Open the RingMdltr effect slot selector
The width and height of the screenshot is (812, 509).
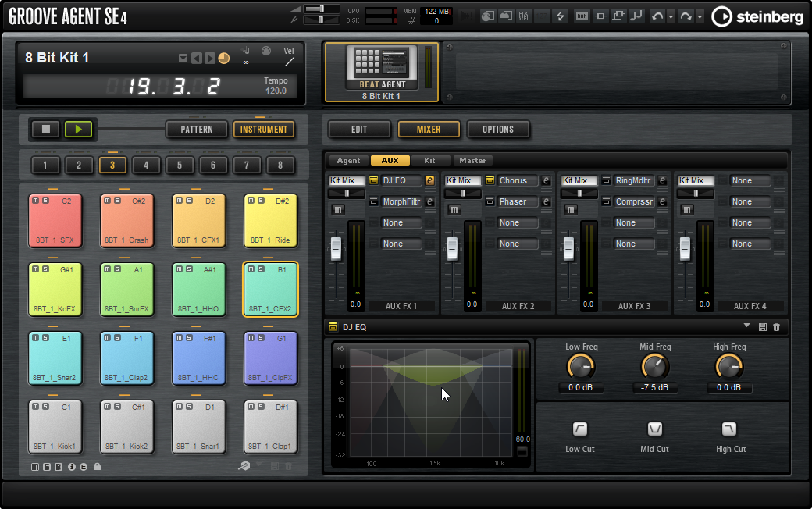(634, 180)
